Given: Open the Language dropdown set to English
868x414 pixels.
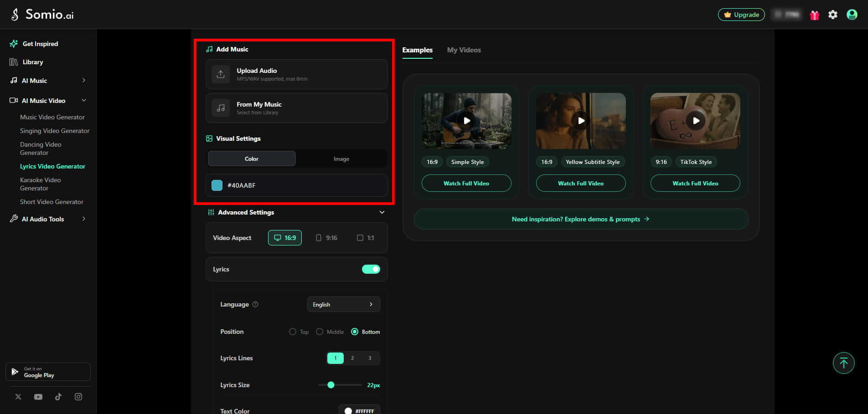Looking at the screenshot, I should click(x=344, y=304).
